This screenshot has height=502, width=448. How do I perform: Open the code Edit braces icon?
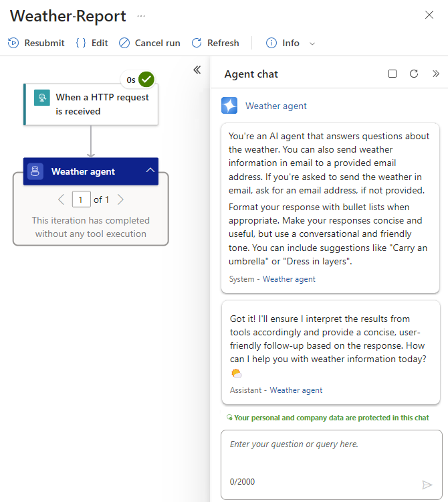point(81,43)
